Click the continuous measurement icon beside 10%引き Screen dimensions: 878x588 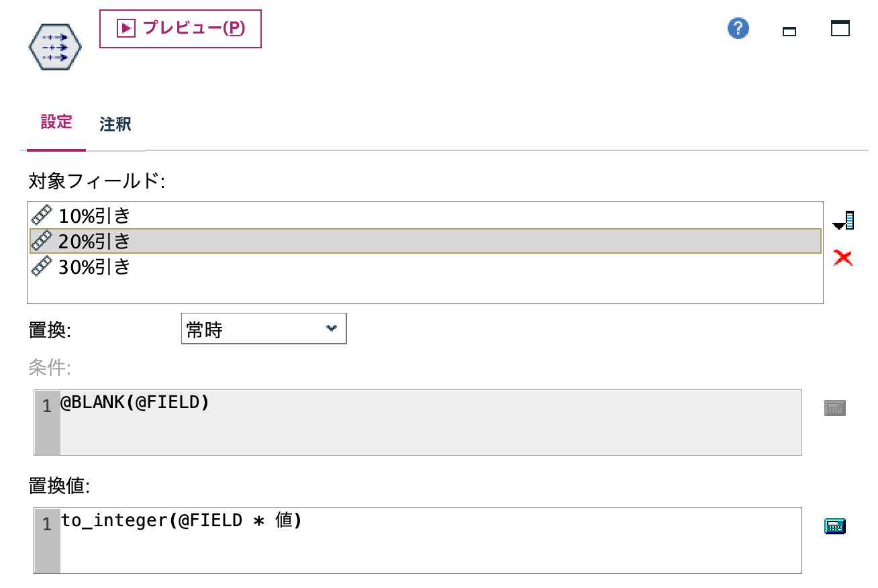42,214
